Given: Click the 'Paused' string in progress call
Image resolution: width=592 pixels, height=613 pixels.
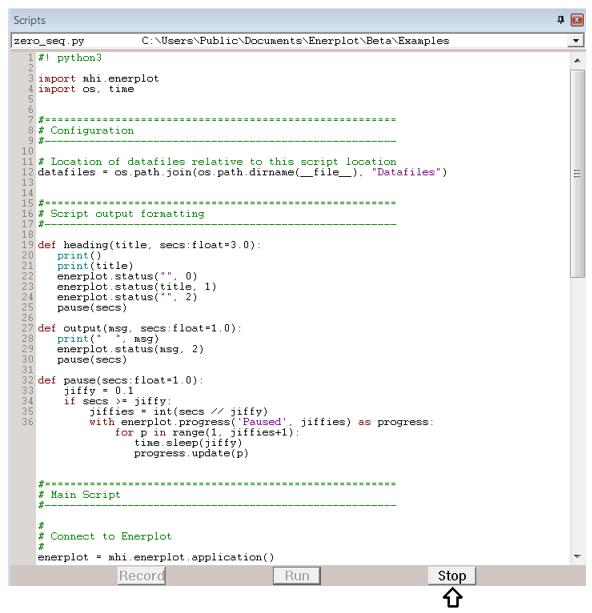Looking at the screenshot, I should tap(261, 422).
